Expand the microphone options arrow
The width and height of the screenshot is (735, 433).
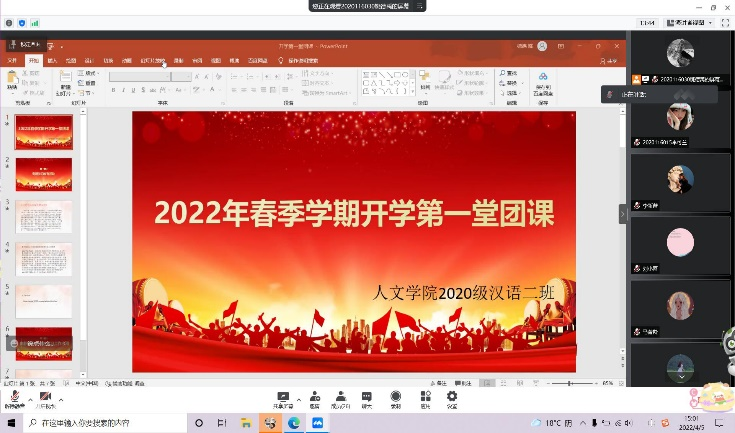tap(29, 400)
